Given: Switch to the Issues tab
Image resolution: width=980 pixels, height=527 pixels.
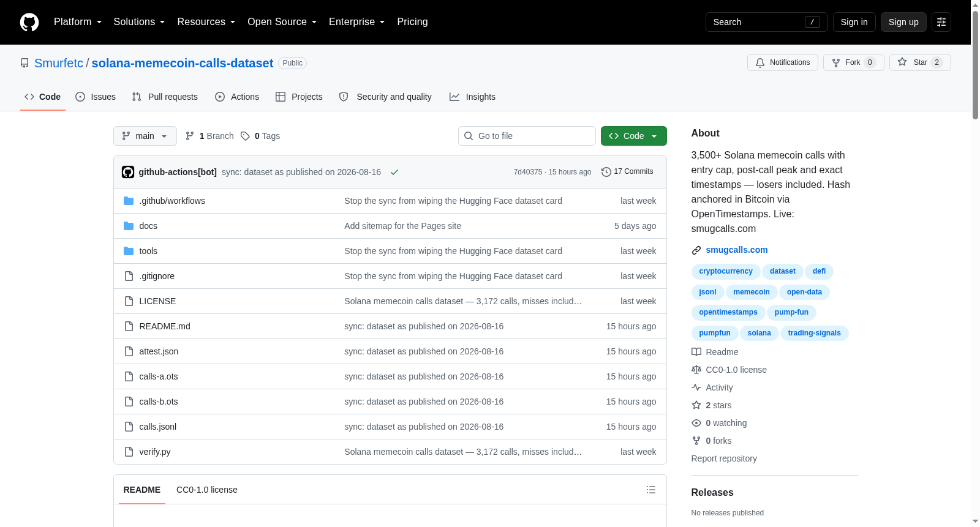Looking at the screenshot, I should pos(96,97).
